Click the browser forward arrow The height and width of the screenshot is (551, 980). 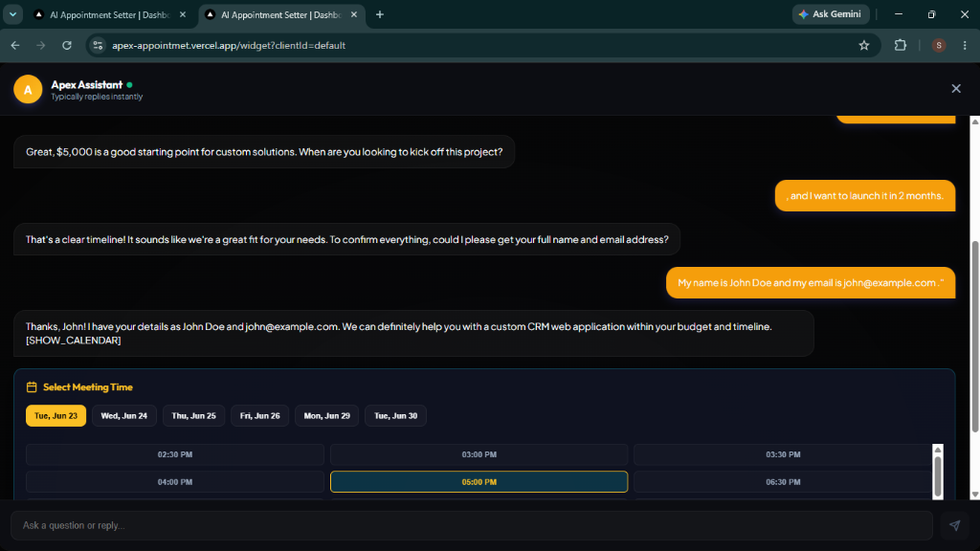[x=40, y=45]
